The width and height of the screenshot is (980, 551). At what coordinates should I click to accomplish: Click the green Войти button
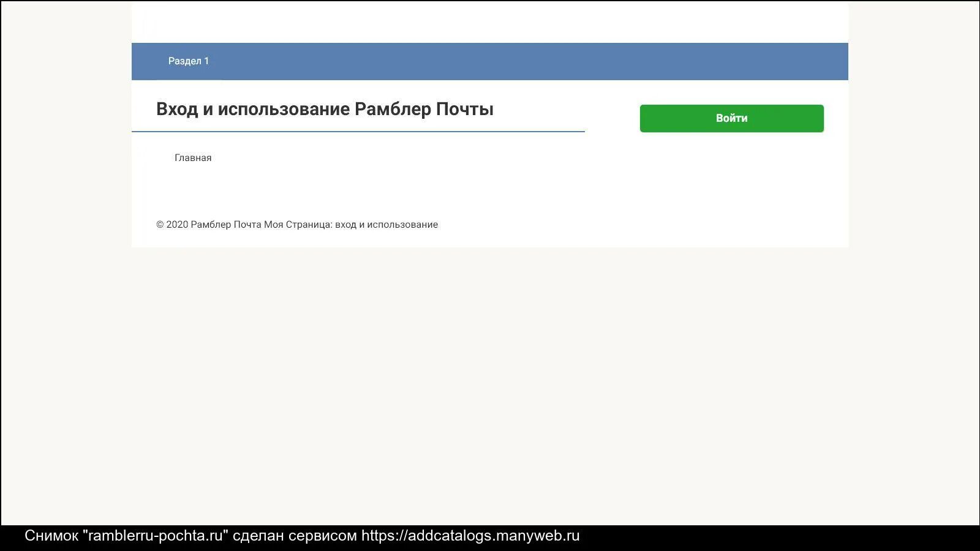(x=731, y=118)
